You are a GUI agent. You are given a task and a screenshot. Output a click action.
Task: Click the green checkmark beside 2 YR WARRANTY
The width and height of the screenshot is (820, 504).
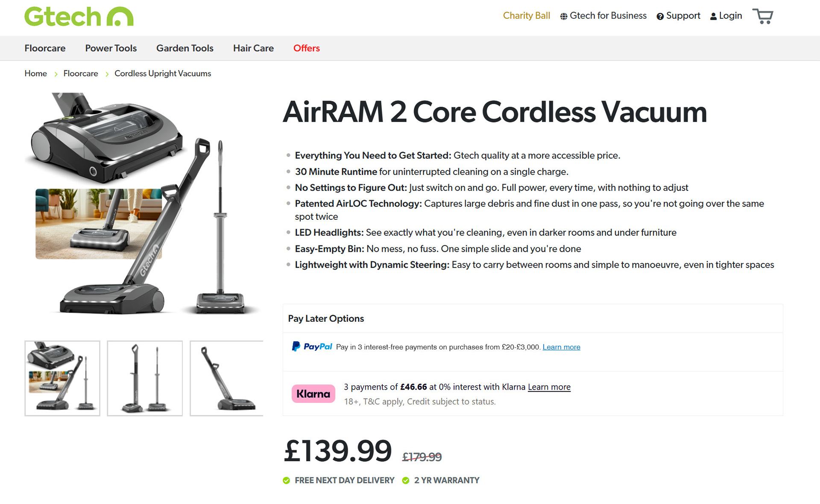(406, 481)
